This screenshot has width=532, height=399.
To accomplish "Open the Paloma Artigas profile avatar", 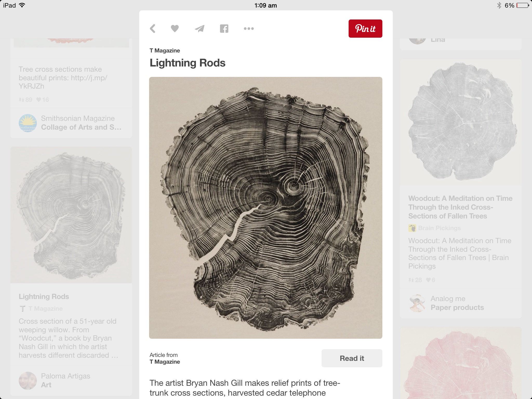I will pos(28,381).
